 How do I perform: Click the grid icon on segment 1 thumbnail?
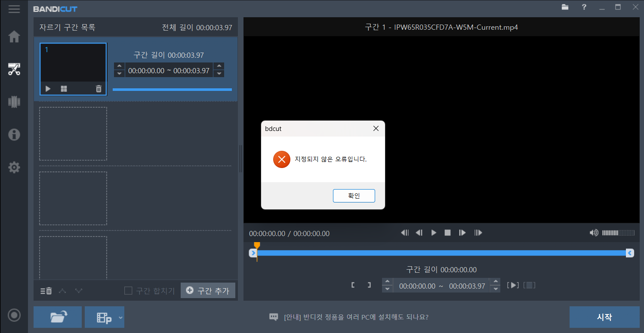click(64, 89)
